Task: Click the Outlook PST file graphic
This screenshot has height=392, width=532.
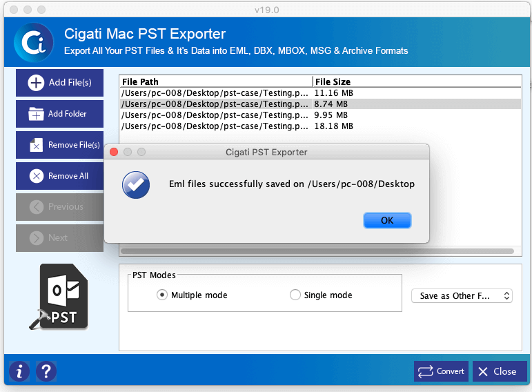Action: click(x=59, y=297)
